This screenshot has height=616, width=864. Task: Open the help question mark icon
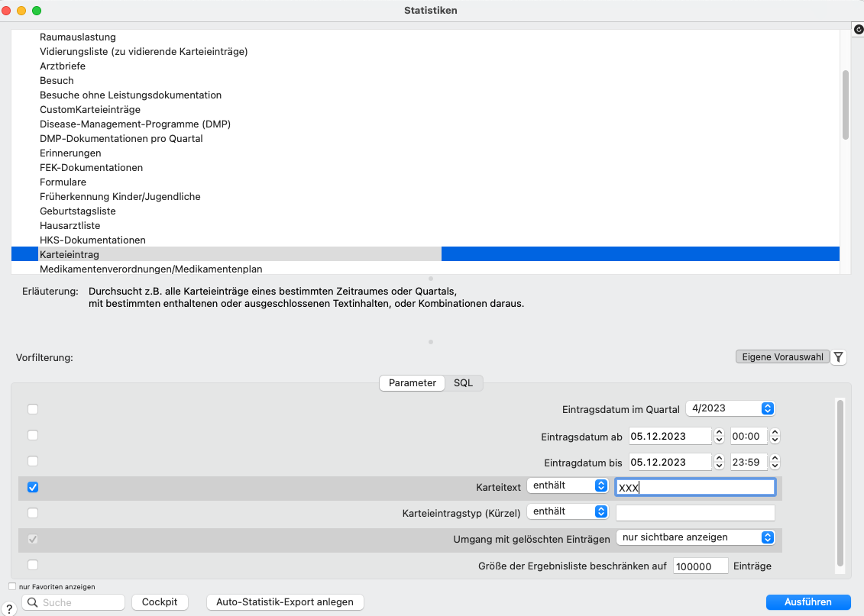tap(9, 608)
